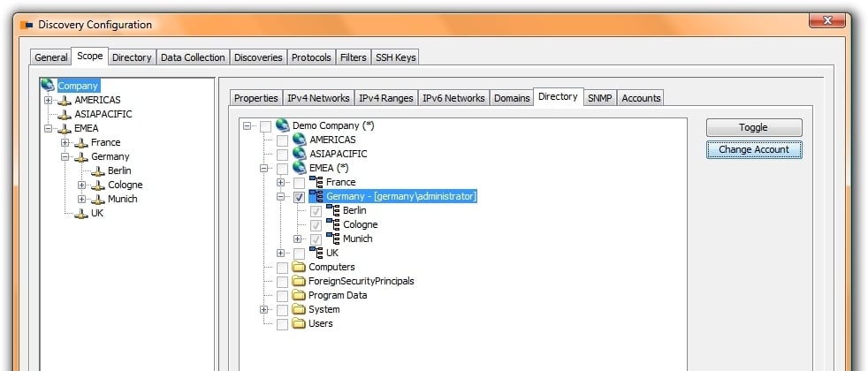Click the Users folder icon
The height and width of the screenshot is (371, 868).
(299, 323)
